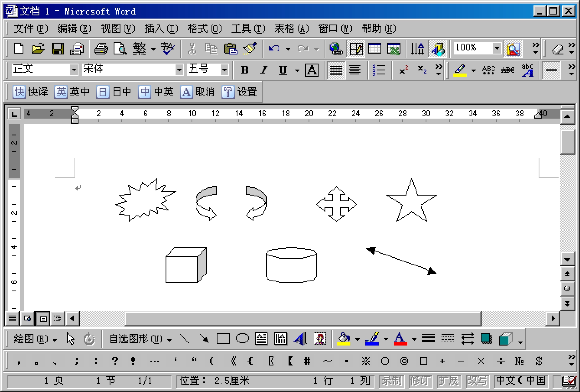Toggle overtype mode (改写) in status bar
Image resolution: width=580 pixels, height=392 pixels.
(477, 381)
